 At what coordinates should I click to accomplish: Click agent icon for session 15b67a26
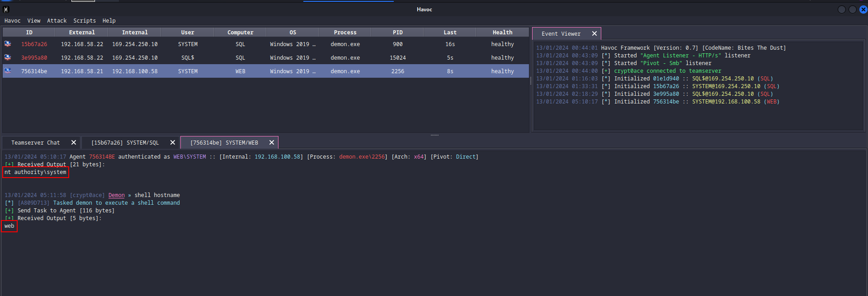(8, 44)
